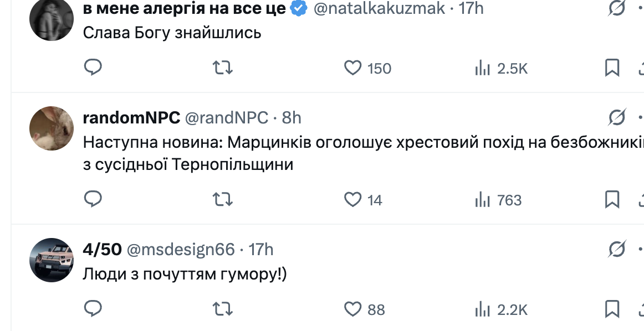
Task: Open the @msdesign66 profile handle
Action: 181,250
